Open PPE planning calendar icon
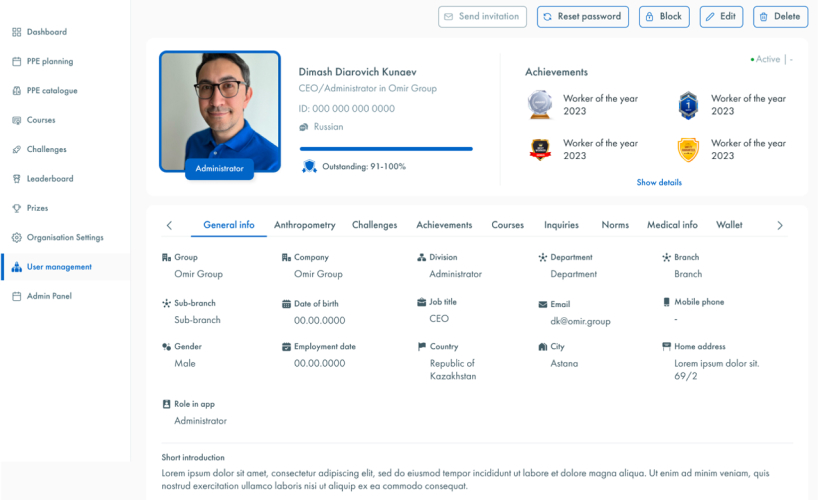Image resolution: width=818 pixels, height=500 pixels. pos(16,62)
